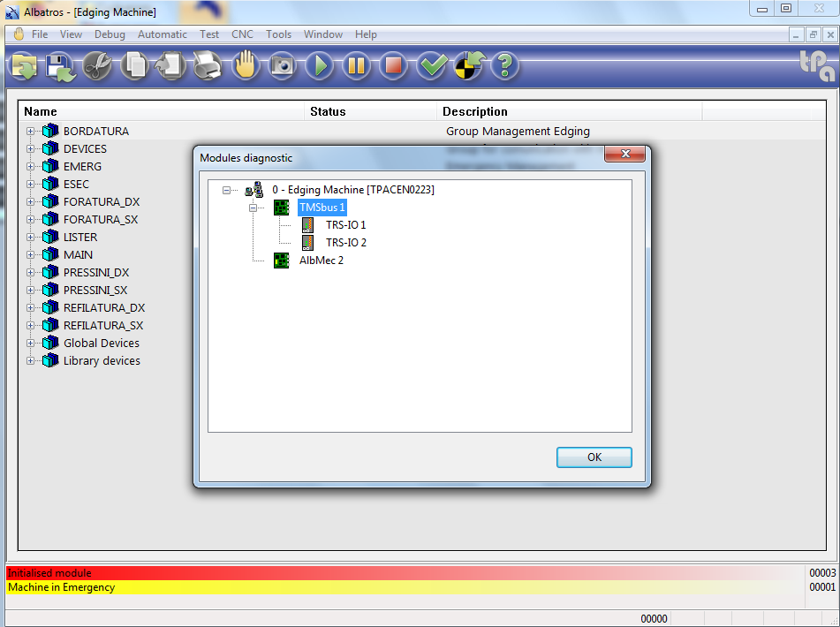Open the Help menu

click(x=366, y=34)
